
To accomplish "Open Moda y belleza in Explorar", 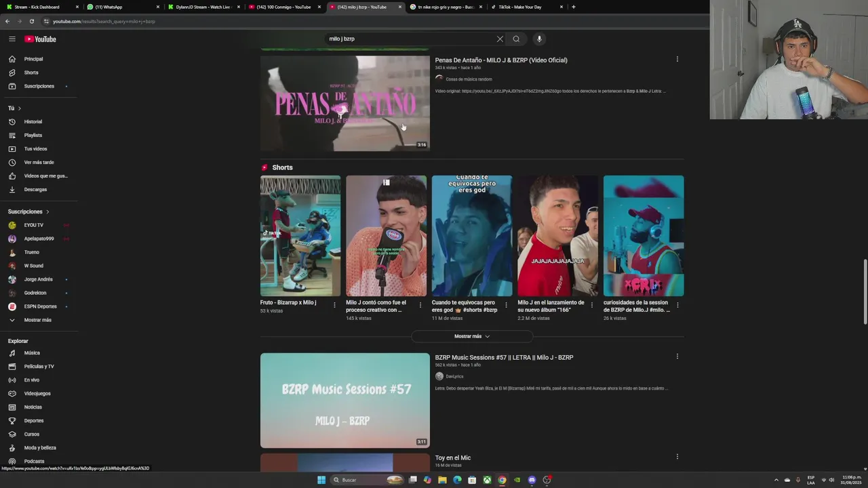I will [39, 447].
